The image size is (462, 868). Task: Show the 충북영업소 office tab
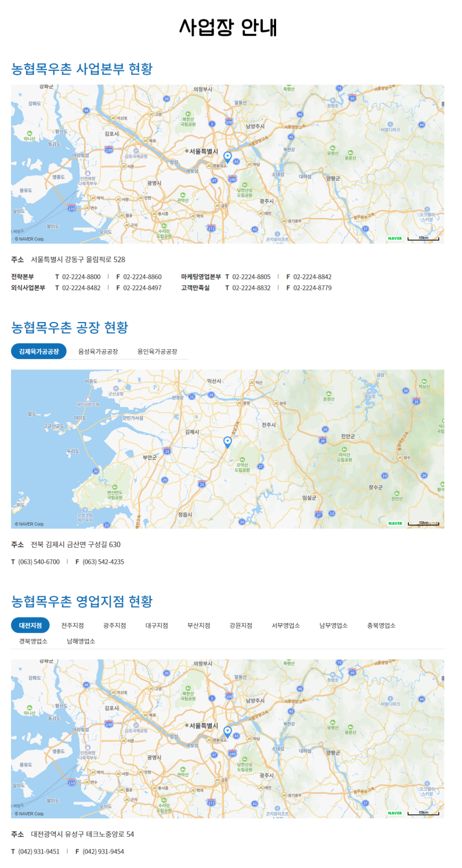[x=381, y=625]
